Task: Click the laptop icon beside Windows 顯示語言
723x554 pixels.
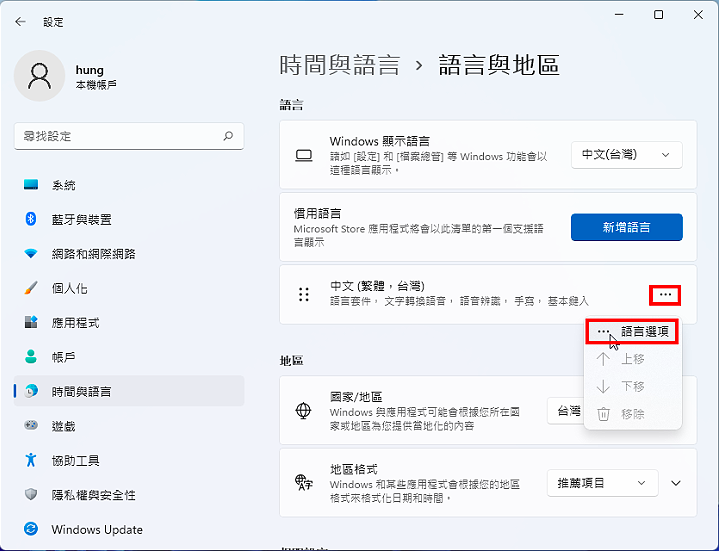Action: tap(304, 156)
